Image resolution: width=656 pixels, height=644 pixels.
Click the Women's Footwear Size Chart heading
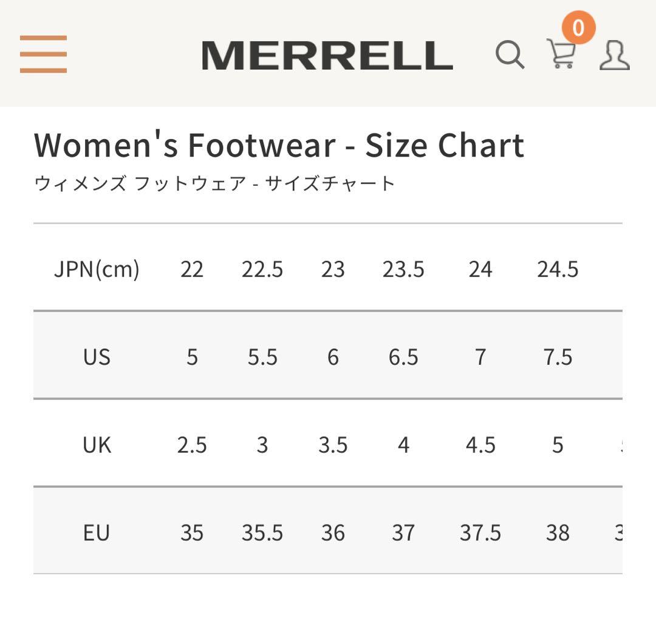pos(278,145)
